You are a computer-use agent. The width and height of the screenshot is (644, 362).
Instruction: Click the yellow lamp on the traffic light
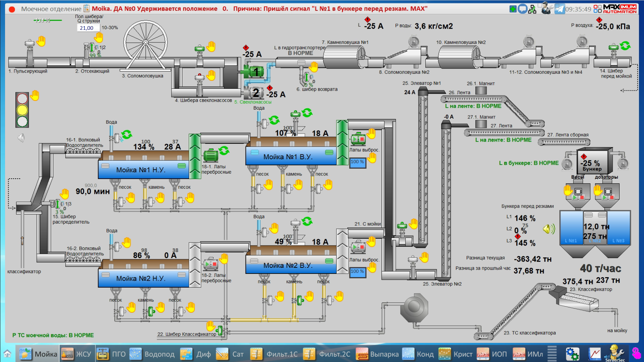pyautogui.click(x=22, y=110)
